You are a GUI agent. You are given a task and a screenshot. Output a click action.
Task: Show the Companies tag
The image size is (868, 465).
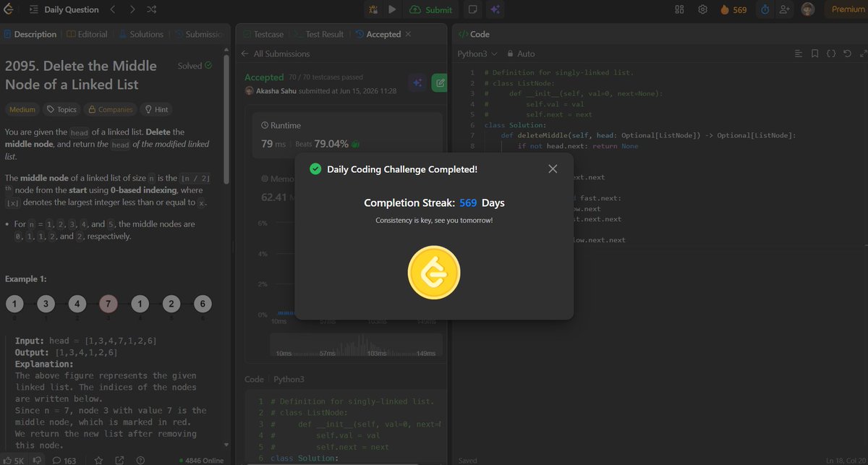click(x=110, y=109)
